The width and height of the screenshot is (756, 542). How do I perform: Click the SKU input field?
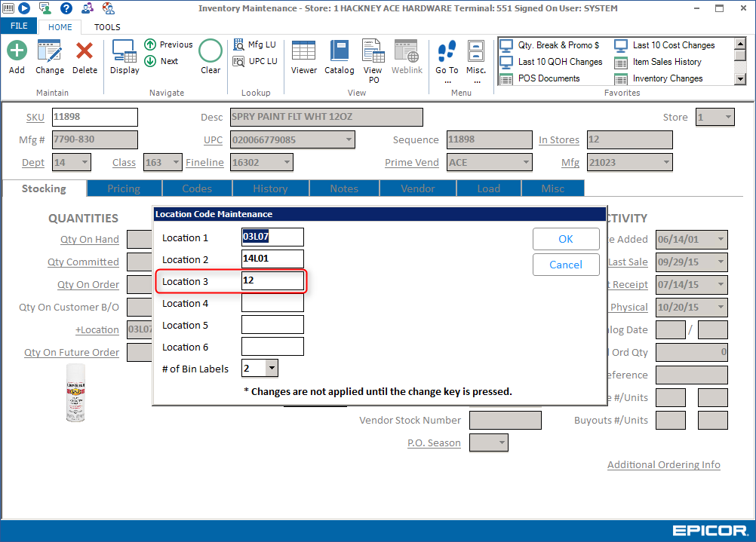[95, 117]
